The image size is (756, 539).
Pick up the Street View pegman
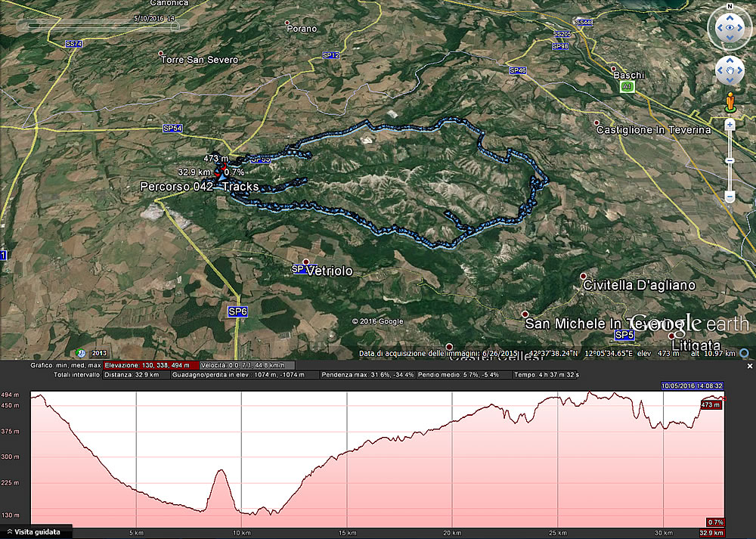(730, 101)
